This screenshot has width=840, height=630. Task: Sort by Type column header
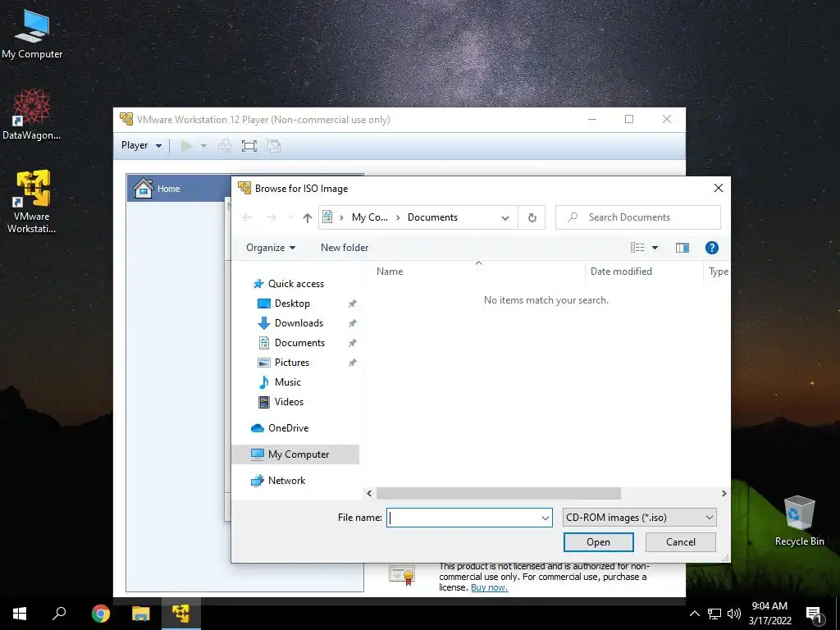[x=718, y=272]
